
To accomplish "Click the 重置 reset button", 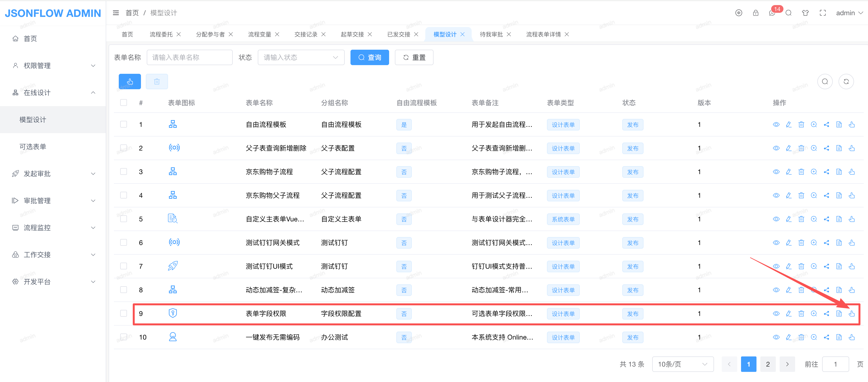I will pos(414,57).
